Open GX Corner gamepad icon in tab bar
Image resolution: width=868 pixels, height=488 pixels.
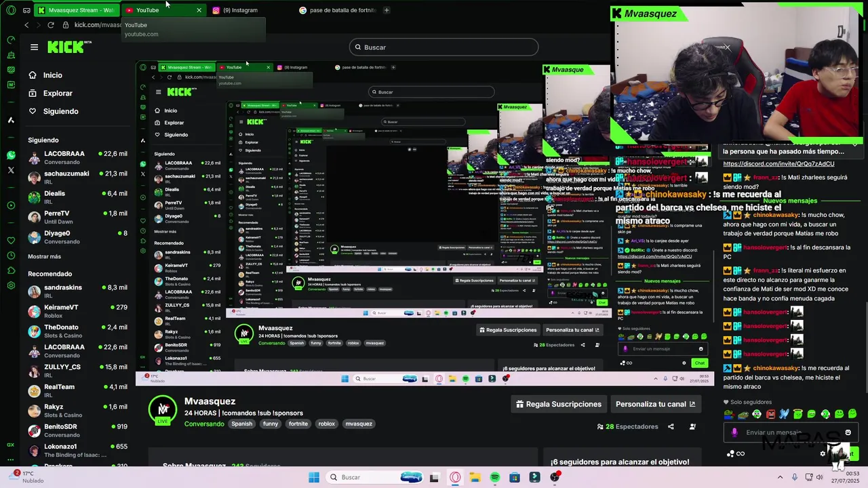click(26, 10)
